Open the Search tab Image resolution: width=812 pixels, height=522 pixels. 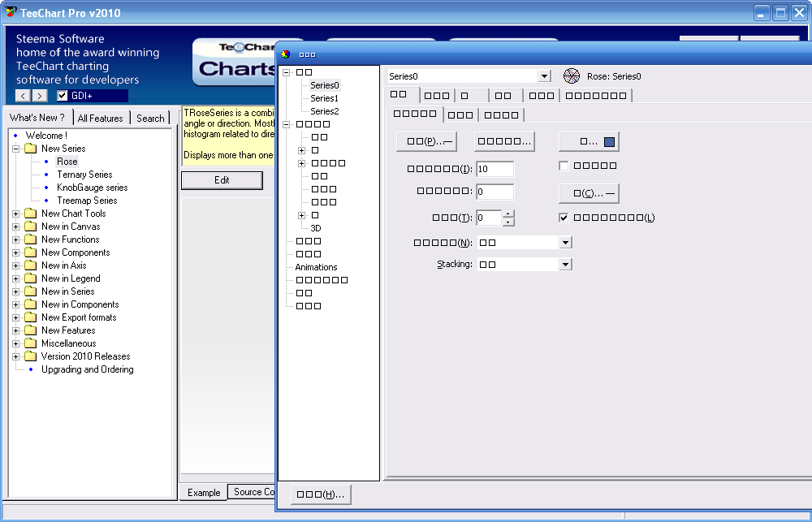150,118
